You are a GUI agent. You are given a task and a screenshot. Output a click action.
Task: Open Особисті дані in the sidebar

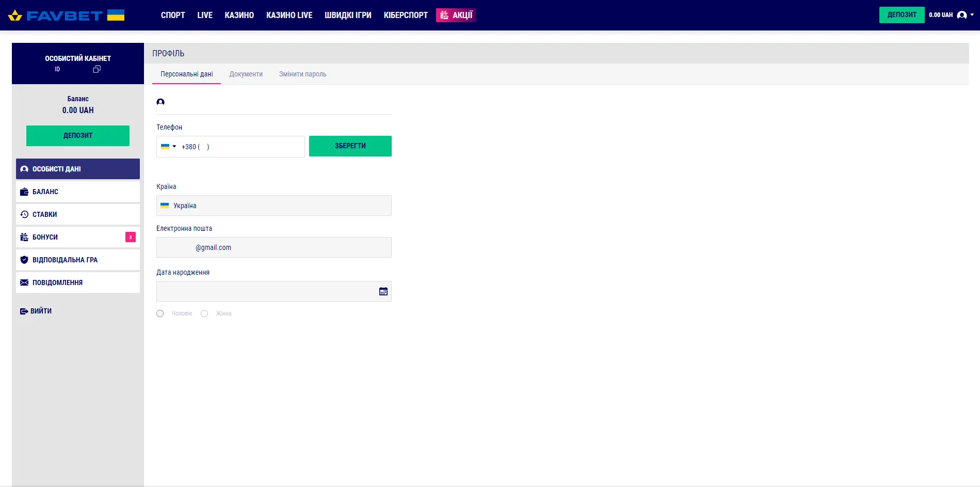pyautogui.click(x=78, y=169)
